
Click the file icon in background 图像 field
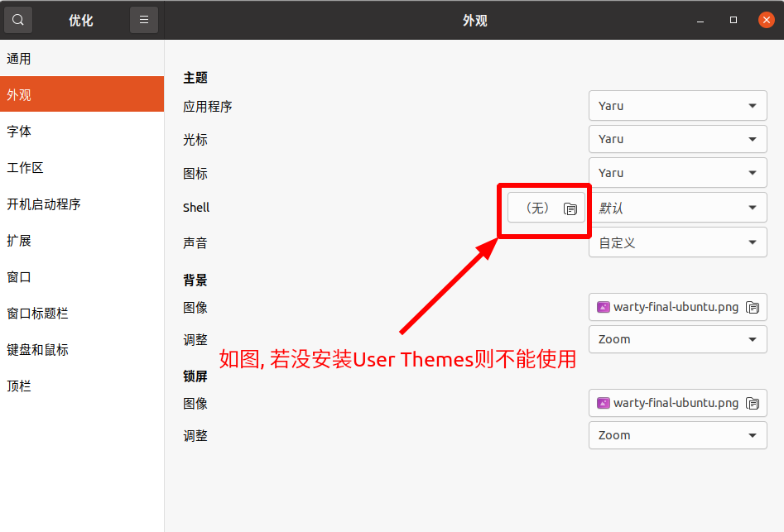click(x=753, y=307)
